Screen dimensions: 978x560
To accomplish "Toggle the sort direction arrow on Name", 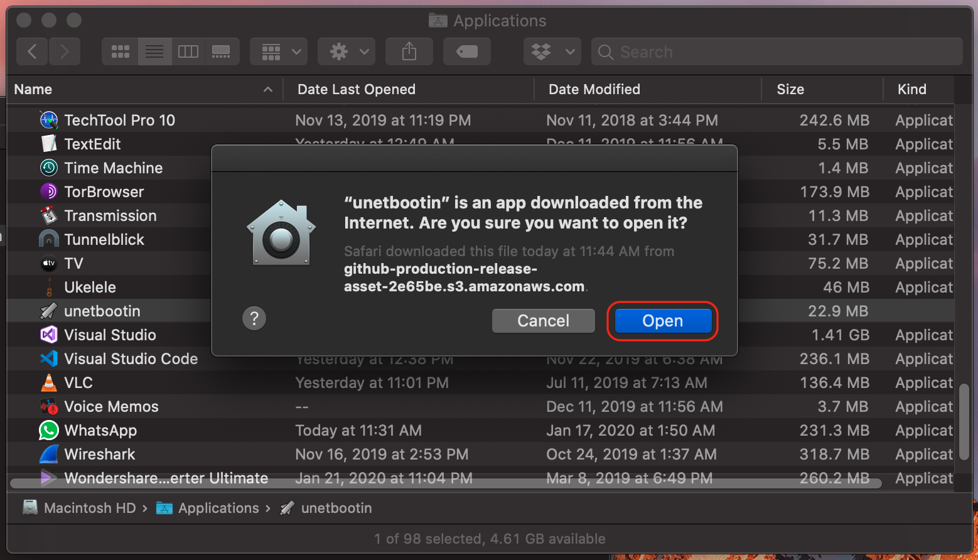I will pyautogui.click(x=268, y=89).
